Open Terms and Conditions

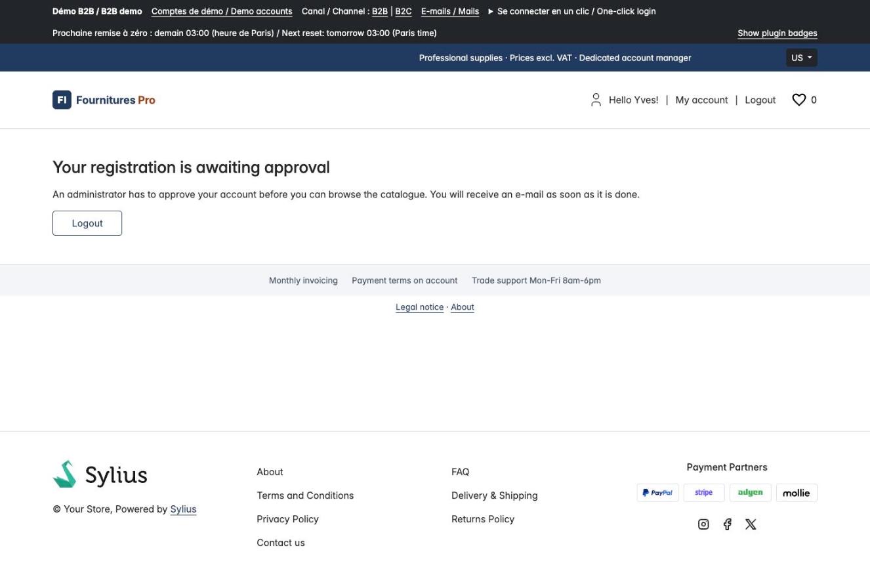[305, 495]
